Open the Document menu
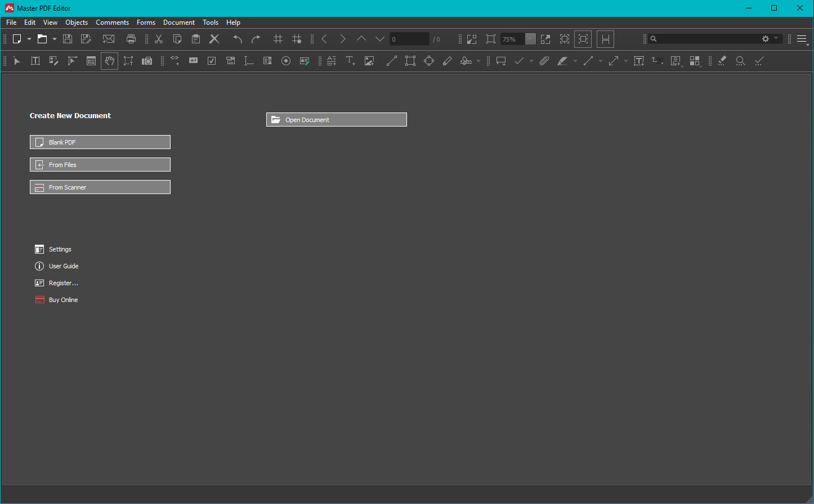This screenshot has width=814, height=504. click(179, 22)
